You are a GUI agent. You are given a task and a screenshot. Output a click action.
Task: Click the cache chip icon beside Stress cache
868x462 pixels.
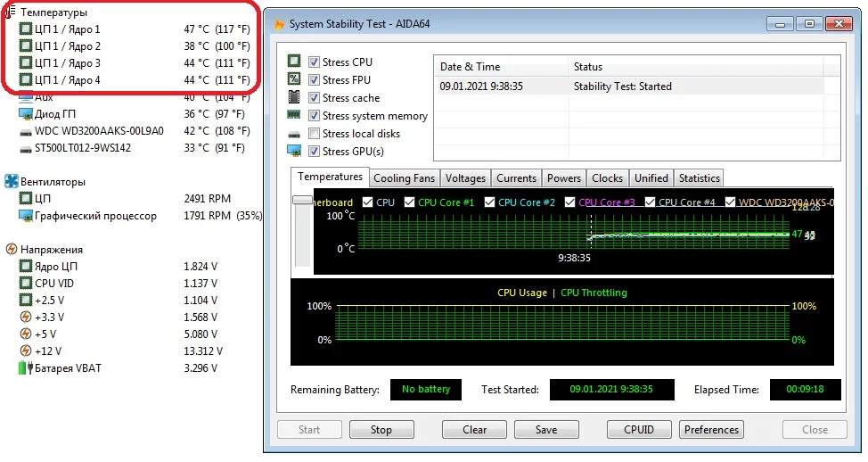pyautogui.click(x=294, y=97)
